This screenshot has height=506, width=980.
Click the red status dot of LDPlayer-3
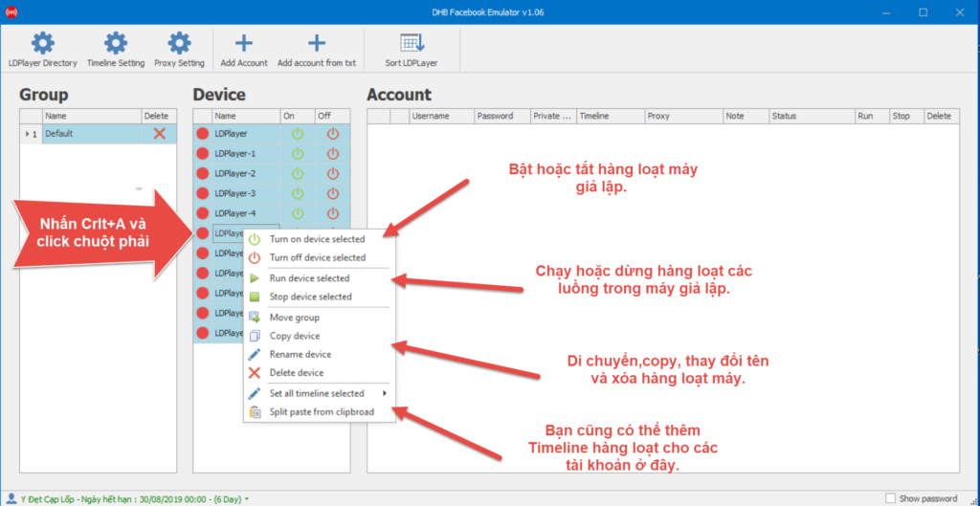click(x=203, y=193)
